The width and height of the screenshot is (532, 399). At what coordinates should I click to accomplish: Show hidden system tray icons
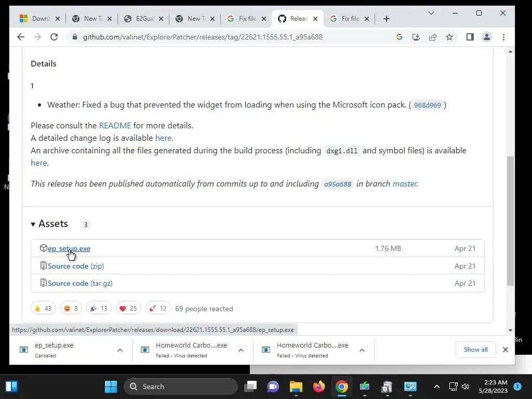tap(436, 387)
